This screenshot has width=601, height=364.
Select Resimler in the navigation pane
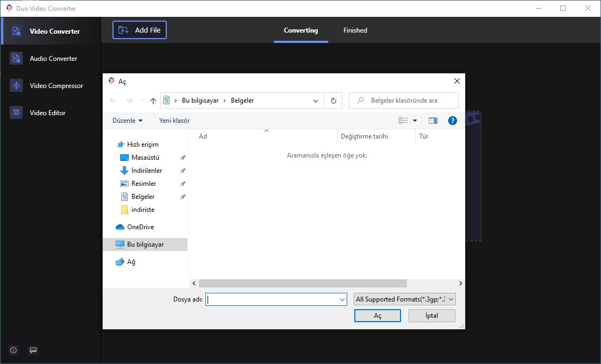pyautogui.click(x=144, y=184)
